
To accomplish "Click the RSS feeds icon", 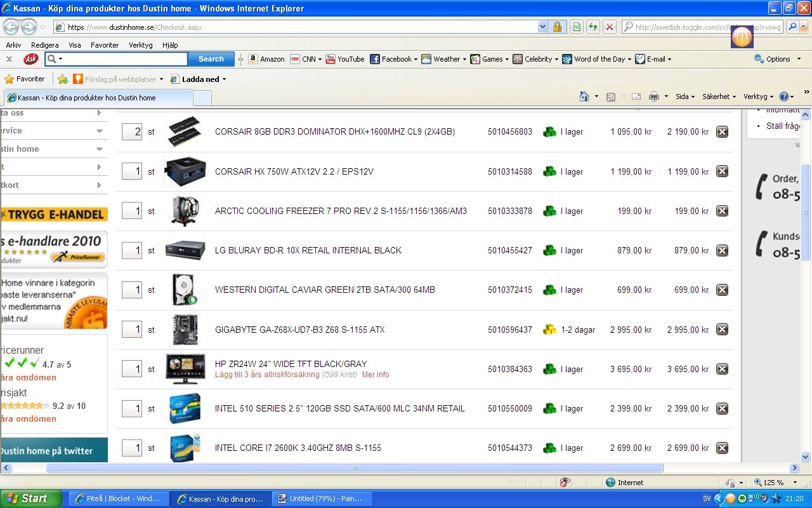I will tap(611, 97).
